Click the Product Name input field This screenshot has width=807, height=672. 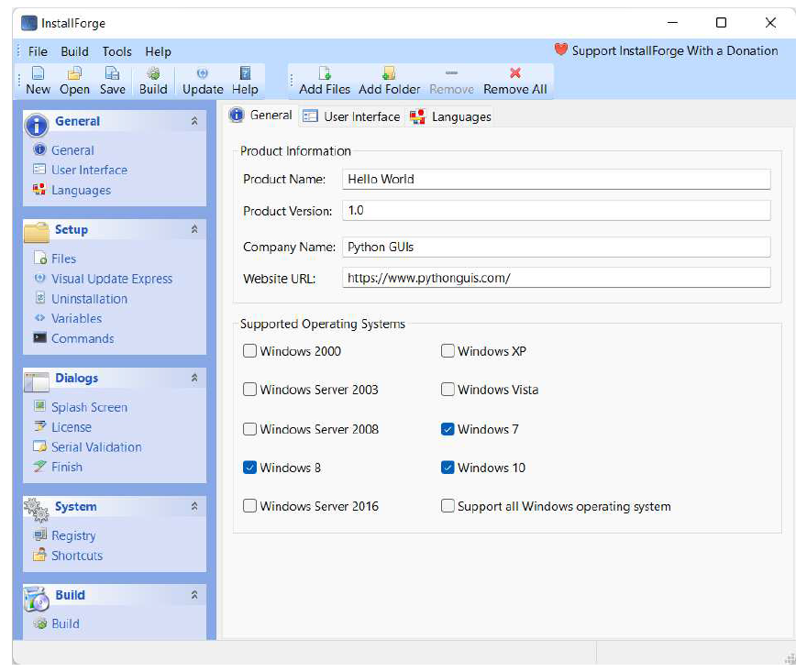pos(556,180)
